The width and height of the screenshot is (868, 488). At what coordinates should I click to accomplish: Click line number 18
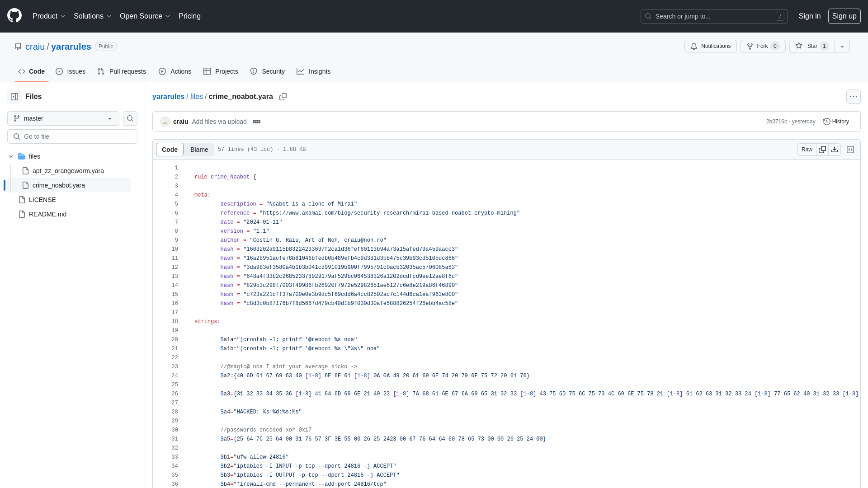tap(175, 322)
